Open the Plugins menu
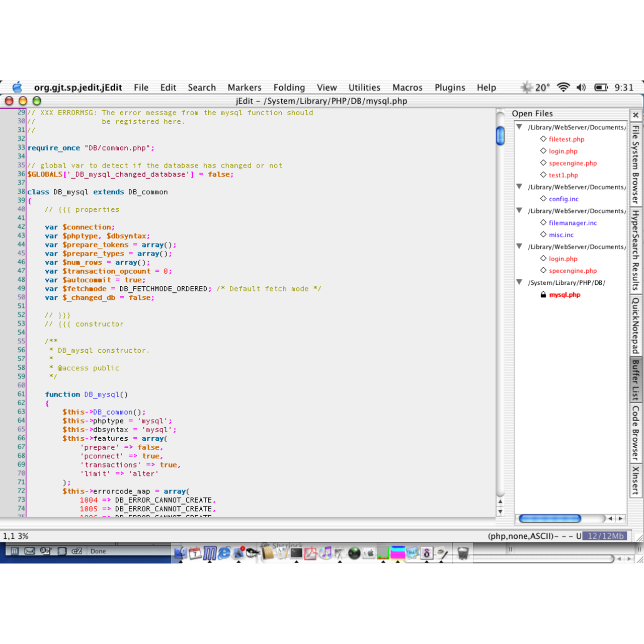Viewport: 644px width, 644px height. (450, 88)
